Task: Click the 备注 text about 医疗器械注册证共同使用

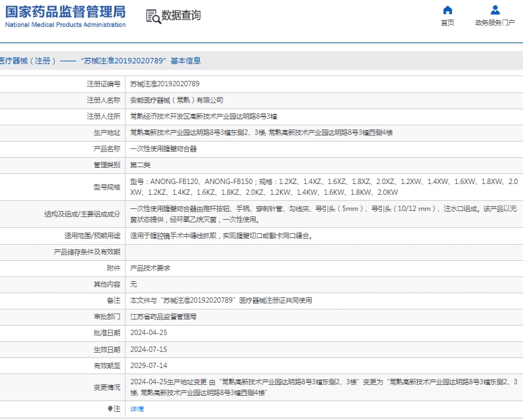Action: pos(221,300)
